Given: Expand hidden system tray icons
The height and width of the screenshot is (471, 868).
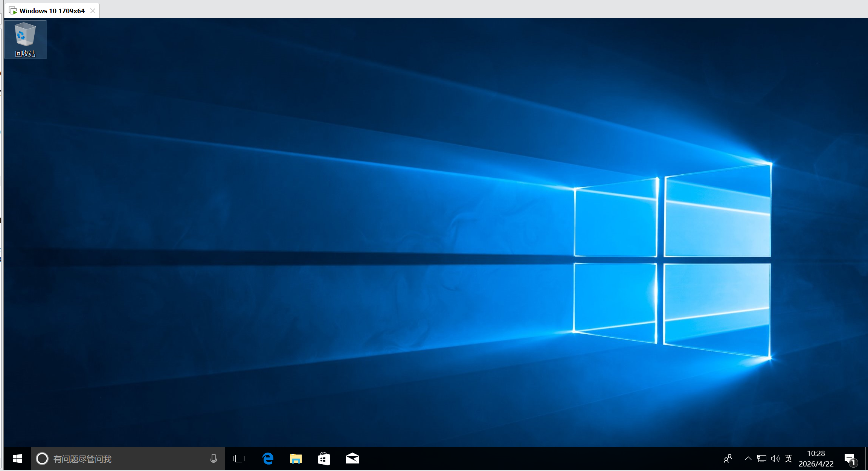Looking at the screenshot, I should [748, 459].
